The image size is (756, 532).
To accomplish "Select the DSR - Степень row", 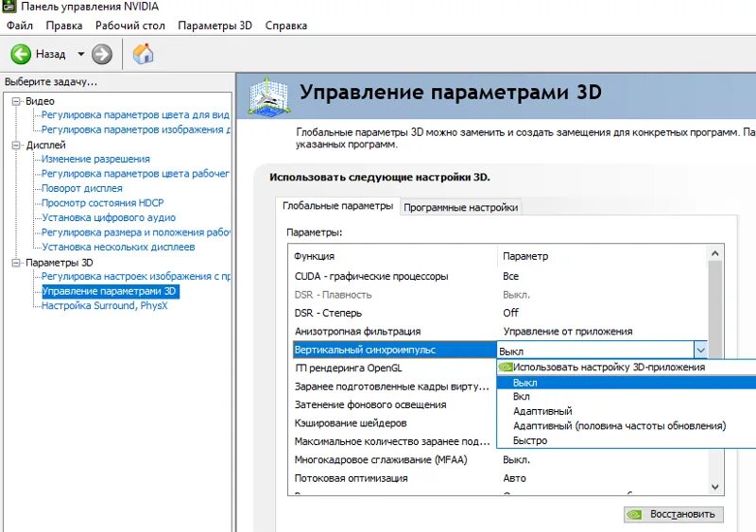I will click(499, 313).
